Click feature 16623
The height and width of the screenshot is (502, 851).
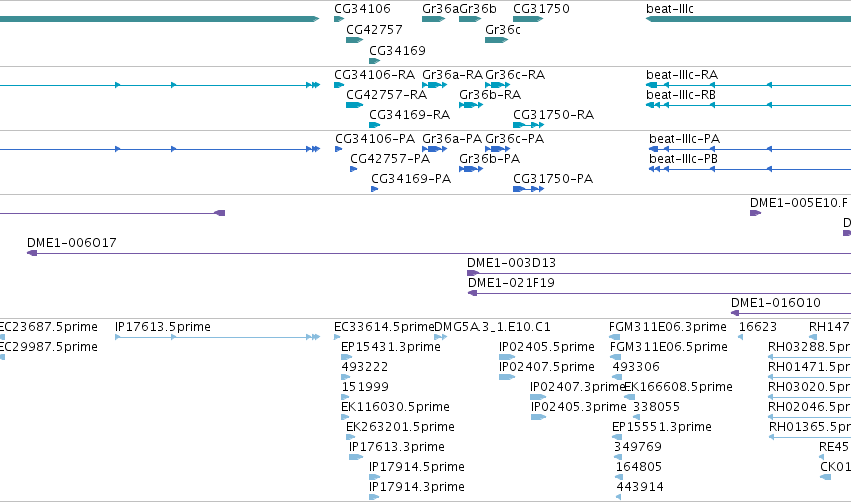point(758,327)
